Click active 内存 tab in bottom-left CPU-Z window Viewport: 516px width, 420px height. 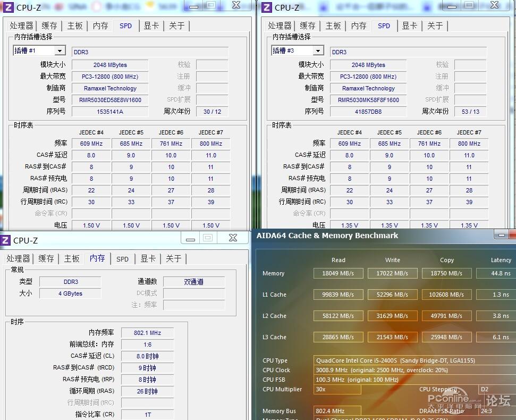click(97, 258)
